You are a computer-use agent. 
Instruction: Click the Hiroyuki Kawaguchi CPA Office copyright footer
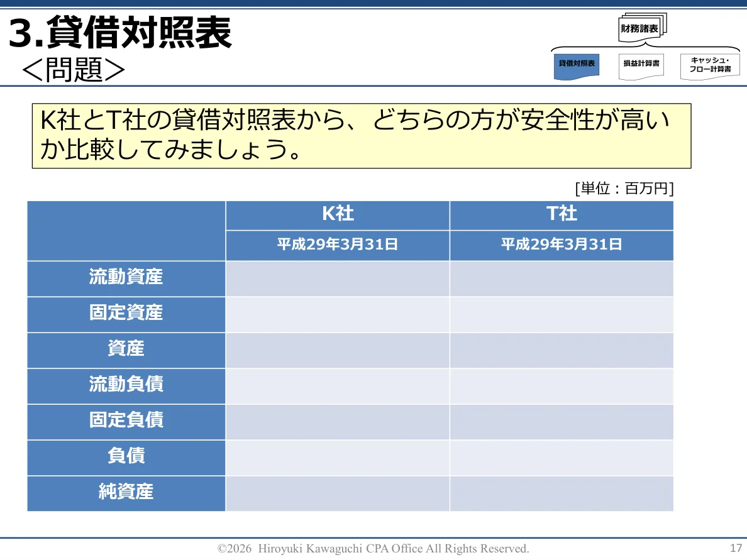pos(373,549)
